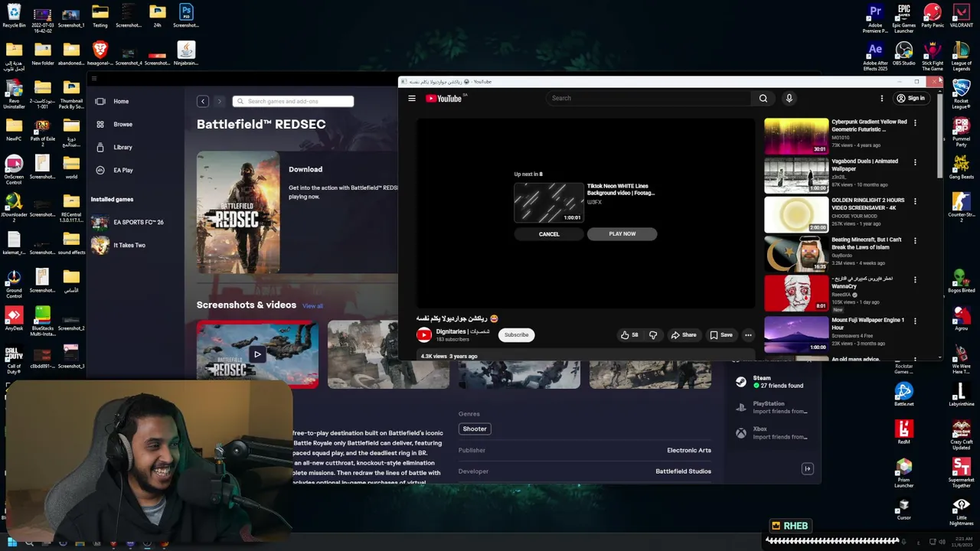Open YouTube hamburger guide menu

coord(412,98)
